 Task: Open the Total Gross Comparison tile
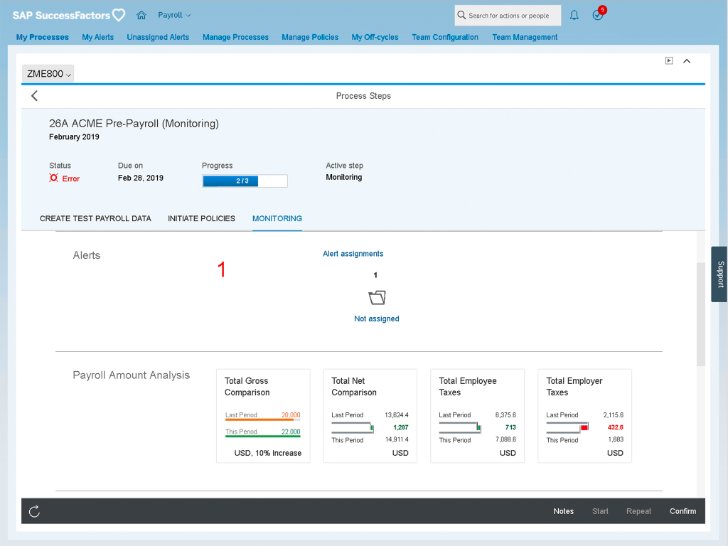(x=263, y=416)
